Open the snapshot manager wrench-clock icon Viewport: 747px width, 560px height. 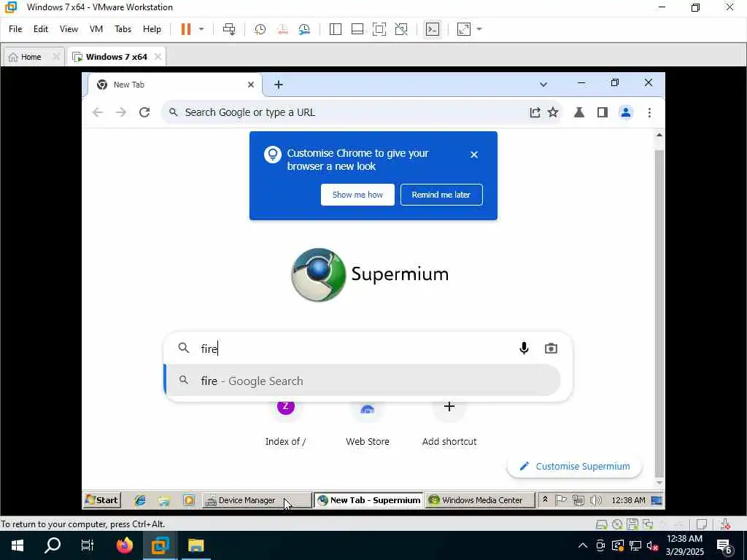(304, 29)
